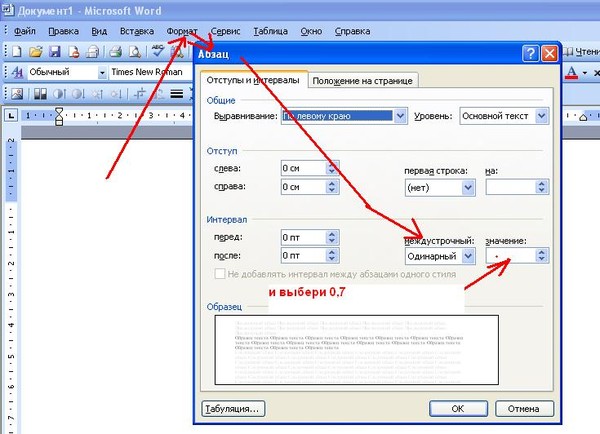Open the style Обычный dropdown arrow
This screenshot has width=600, height=434.
pyautogui.click(x=102, y=72)
